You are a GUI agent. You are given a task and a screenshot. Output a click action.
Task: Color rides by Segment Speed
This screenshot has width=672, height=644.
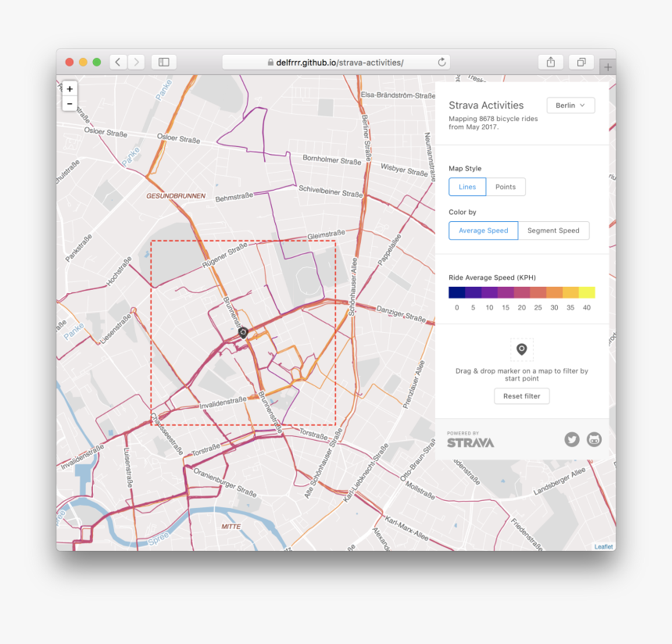pos(553,231)
